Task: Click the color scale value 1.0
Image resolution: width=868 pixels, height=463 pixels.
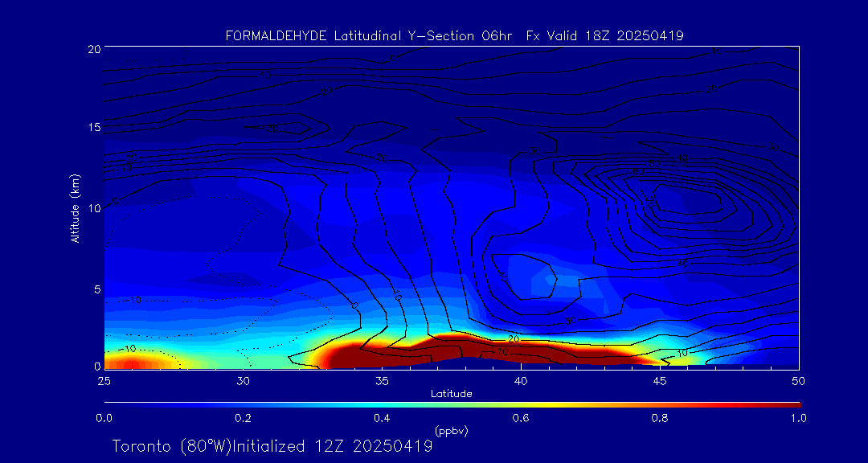Action: [797, 418]
